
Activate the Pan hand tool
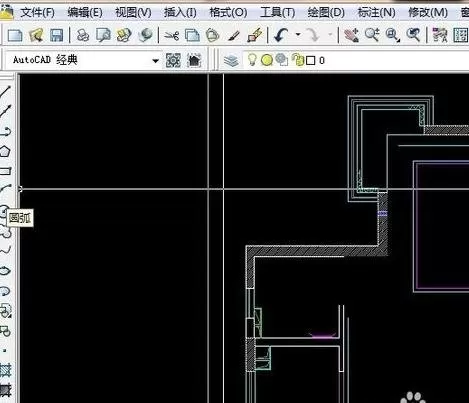click(x=351, y=35)
